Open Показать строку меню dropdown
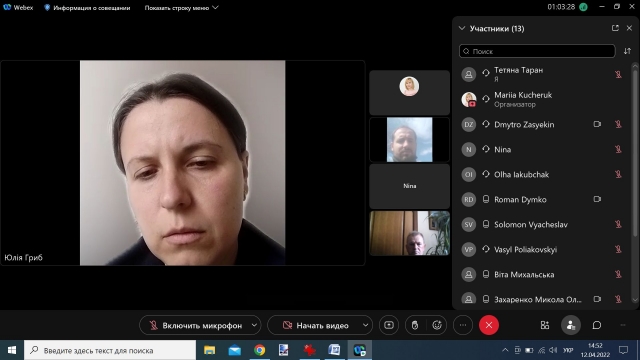This screenshot has width=640, height=360. pyautogui.click(x=182, y=7)
